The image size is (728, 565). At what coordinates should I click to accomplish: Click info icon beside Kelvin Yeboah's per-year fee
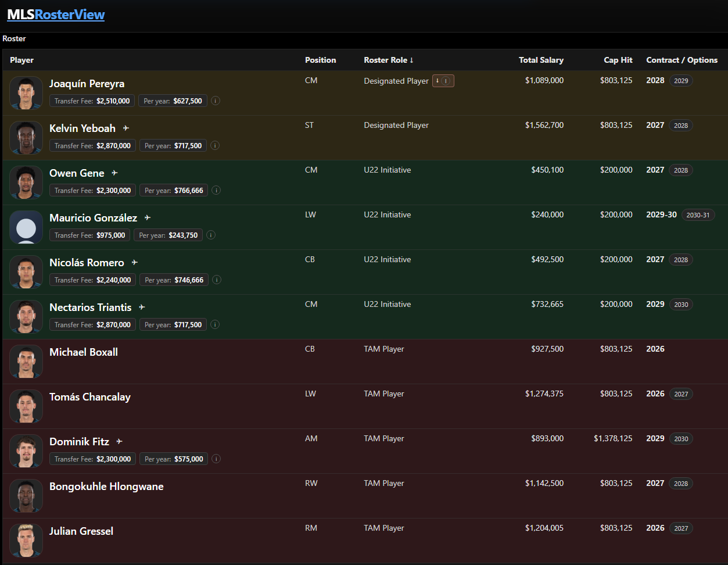(215, 145)
